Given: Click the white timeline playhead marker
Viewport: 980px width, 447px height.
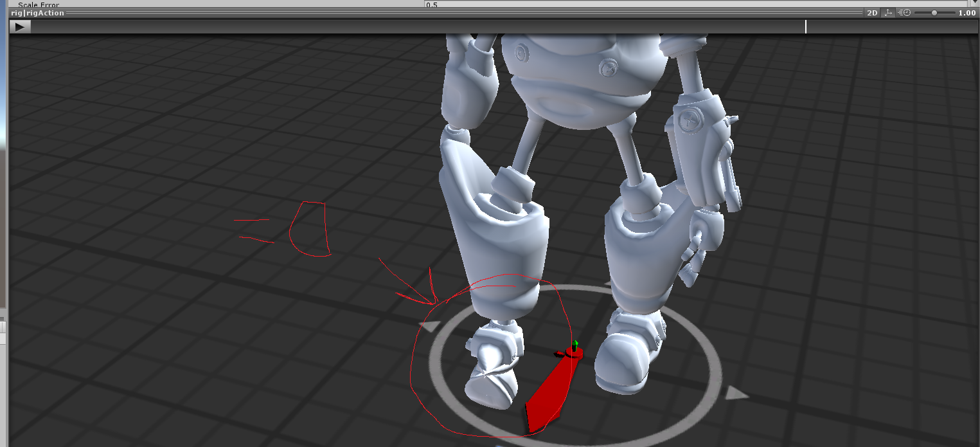Looking at the screenshot, I should point(806,26).
